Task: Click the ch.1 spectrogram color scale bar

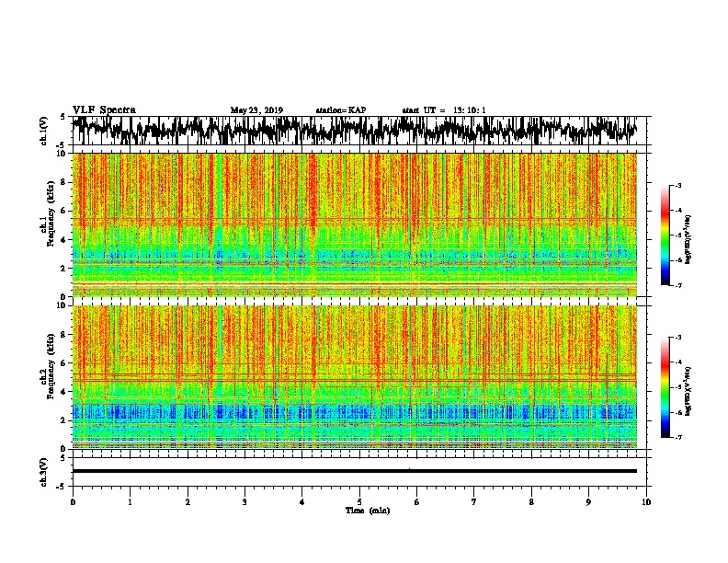Action: coord(665,236)
